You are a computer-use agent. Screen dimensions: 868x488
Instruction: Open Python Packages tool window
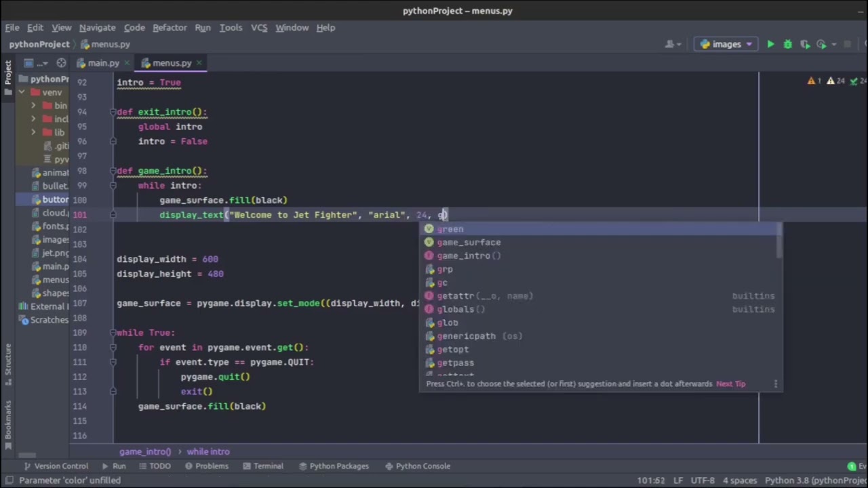click(332, 466)
